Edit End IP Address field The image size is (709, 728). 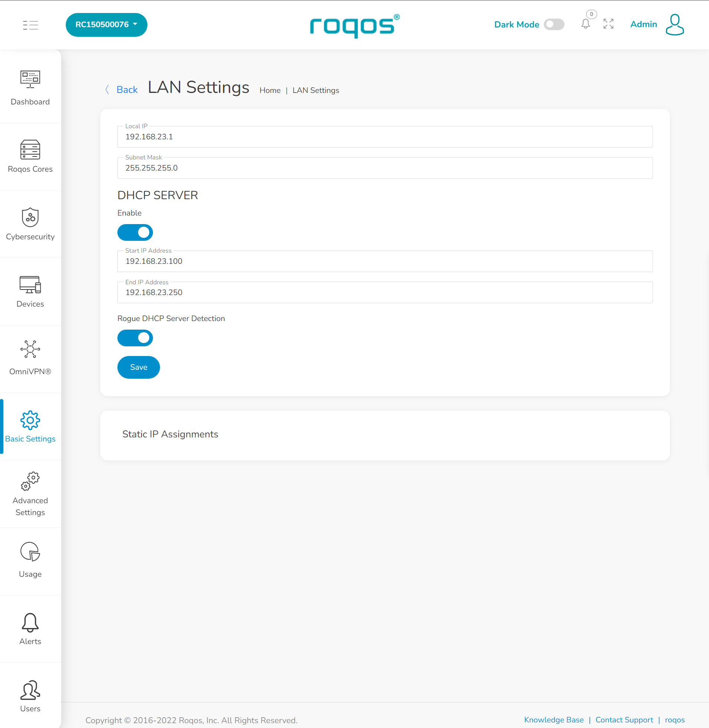coord(385,292)
